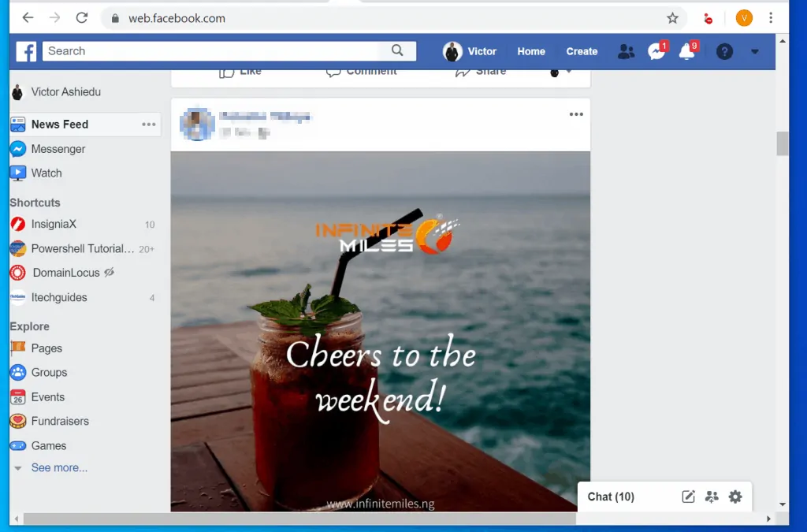Expand the post options with three dots
The height and width of the screenshot is (532, 807).
[576, 114]
